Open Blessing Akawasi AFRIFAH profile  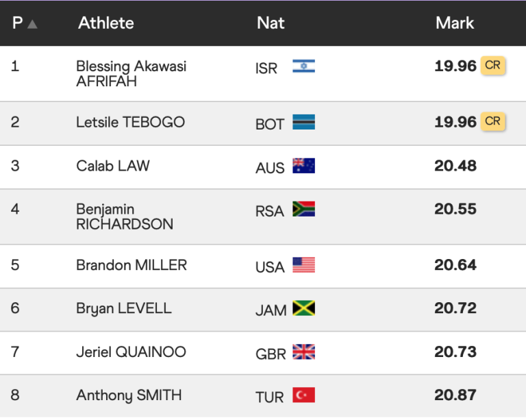point(131,74)
